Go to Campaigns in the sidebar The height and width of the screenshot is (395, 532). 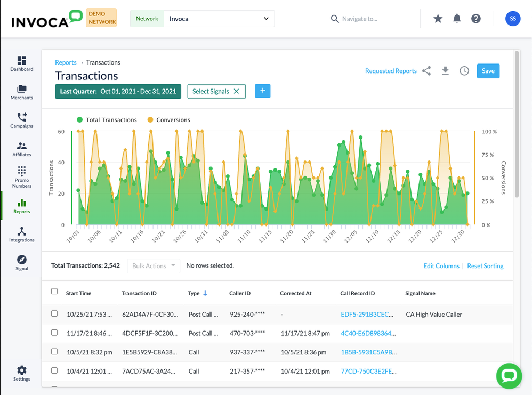pyautogui.click(x=22, y=120)
